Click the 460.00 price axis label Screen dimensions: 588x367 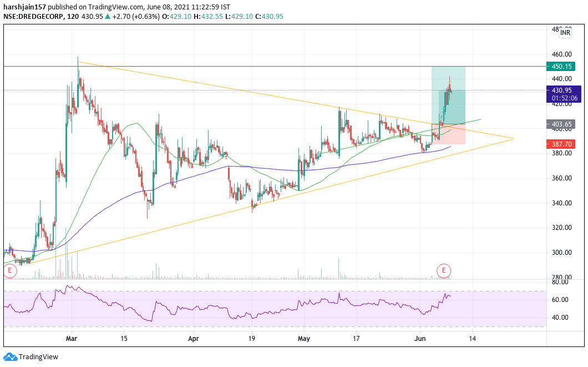[x=562, y=54]
